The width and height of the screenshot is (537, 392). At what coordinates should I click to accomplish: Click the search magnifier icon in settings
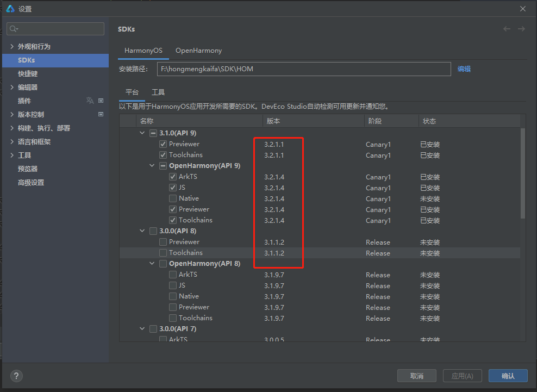click(14, 29)
